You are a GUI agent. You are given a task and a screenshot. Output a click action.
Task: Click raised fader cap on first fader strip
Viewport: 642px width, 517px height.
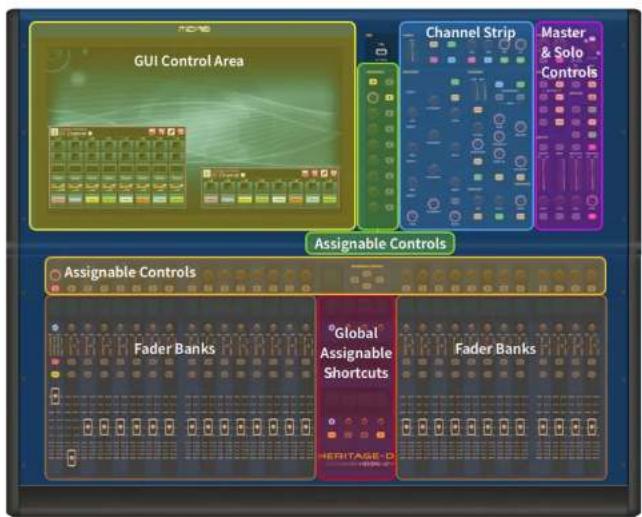[55, 397]
